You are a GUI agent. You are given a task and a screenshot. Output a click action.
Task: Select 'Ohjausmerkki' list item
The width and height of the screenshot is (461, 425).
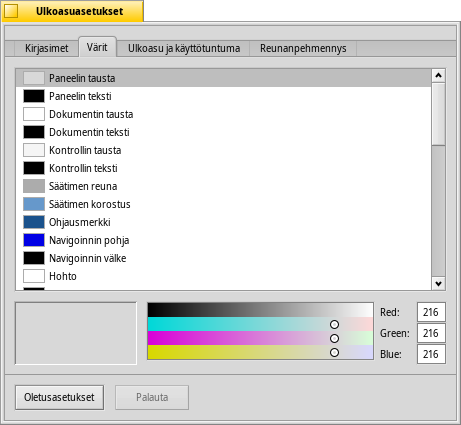(x=223, y=222)
